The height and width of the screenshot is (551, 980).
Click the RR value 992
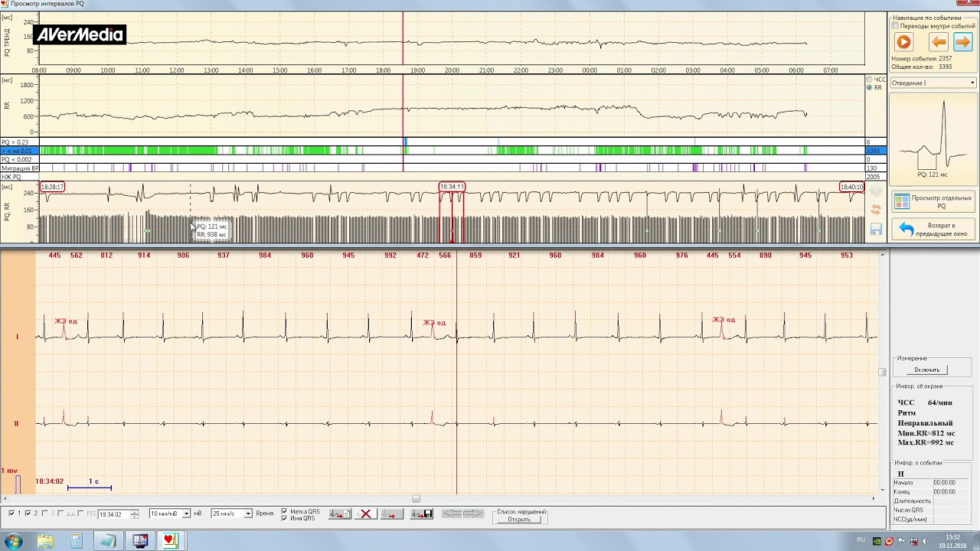tap(390, 256)
